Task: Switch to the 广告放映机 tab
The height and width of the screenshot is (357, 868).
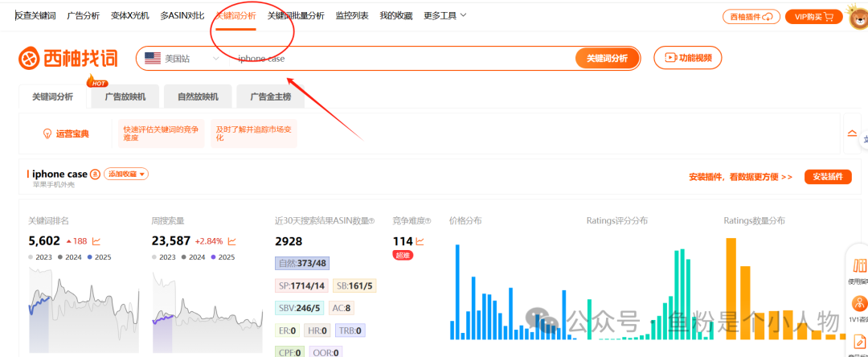Action: point(125,96)
